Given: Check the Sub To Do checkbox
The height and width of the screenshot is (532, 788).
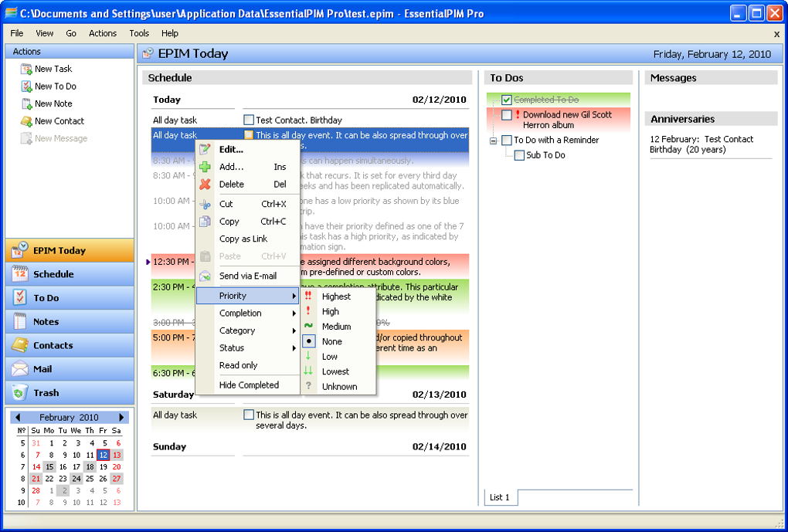Looking at the screenshot, I should click(519, 155).
